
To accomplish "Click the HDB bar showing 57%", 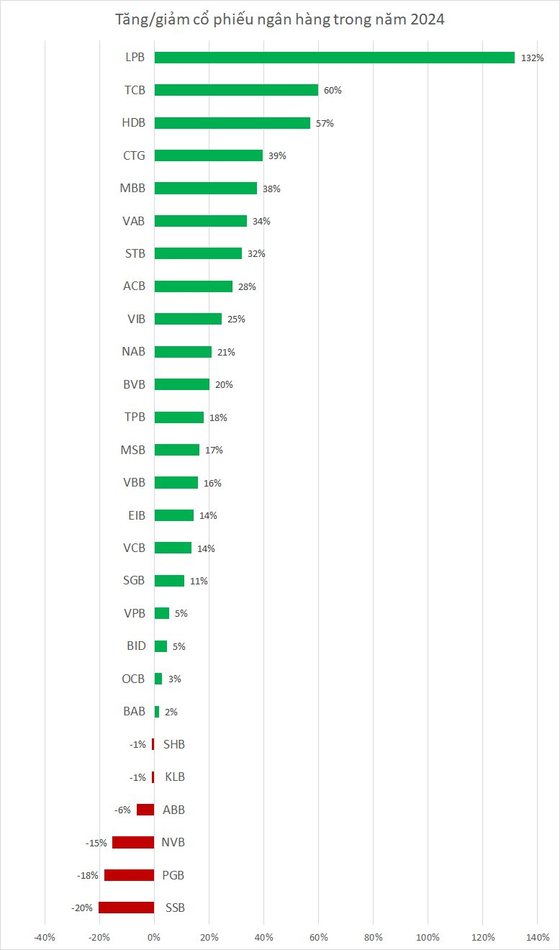I will 232,123.
